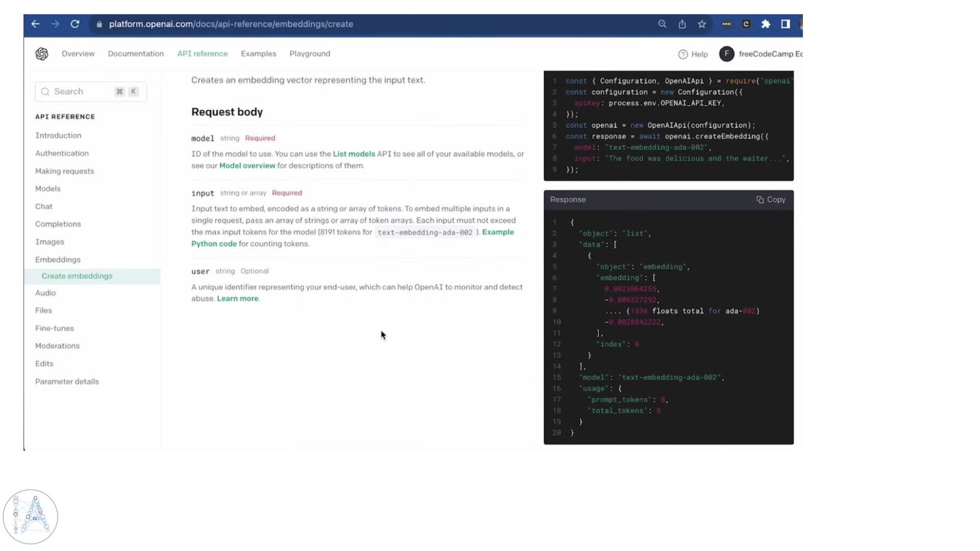
Task: Open Making requests in the sidebar
Action: pos(64,171)
